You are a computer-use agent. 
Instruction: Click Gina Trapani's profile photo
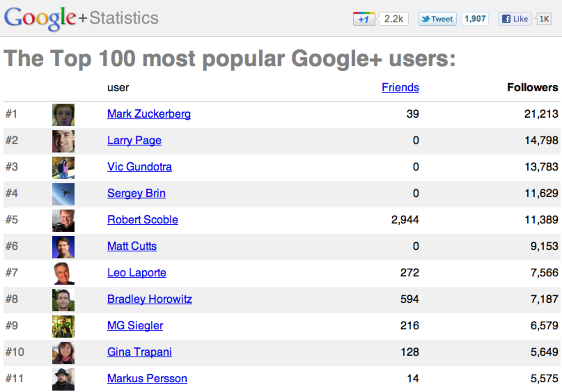pyautogui.click(x=63, y=352)
